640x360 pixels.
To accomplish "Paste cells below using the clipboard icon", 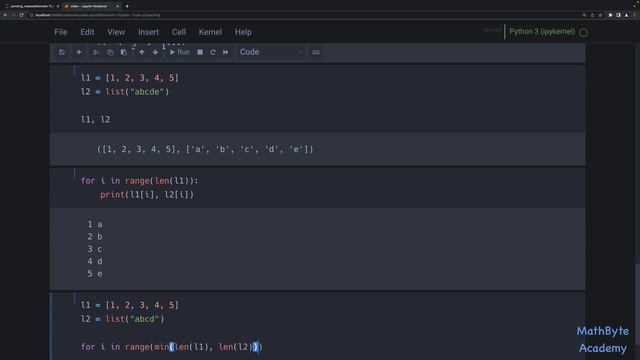I will (x=124, y=52).
